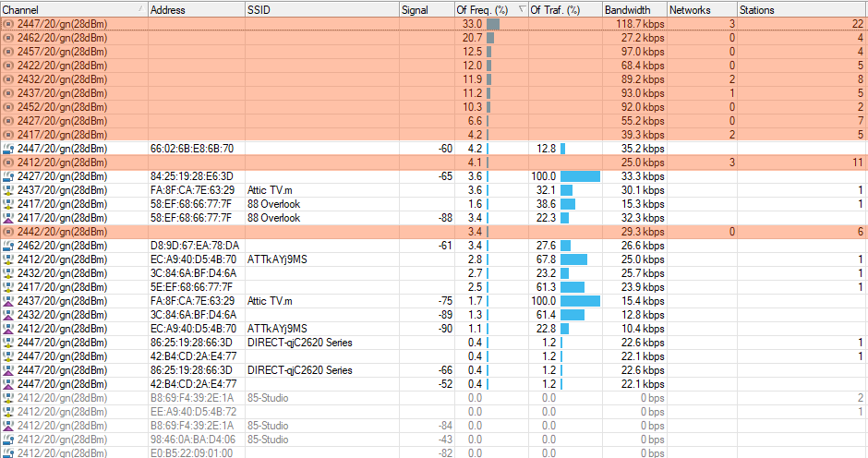Click sort arrow in Of Freq. (%) header

(522, 8)
